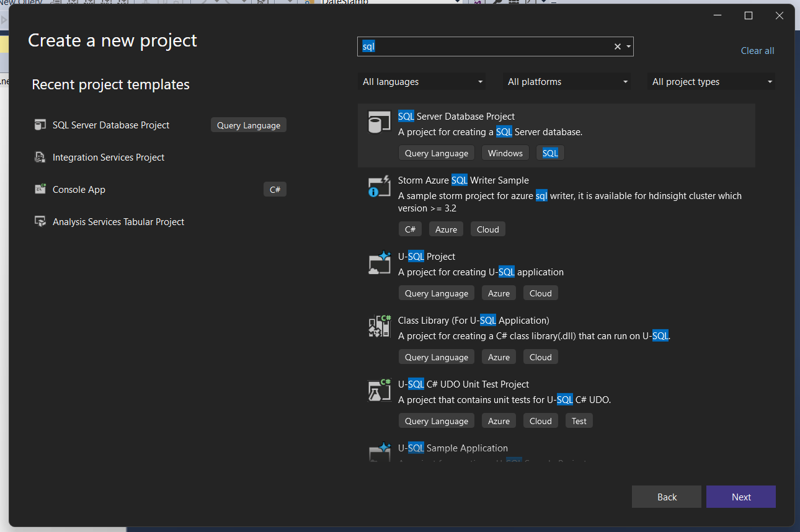This screenshot has height=532, width=800.
Task: Click the description 'A project for creating a C# class library(.dll)'
Action: (x=535, y=336)
